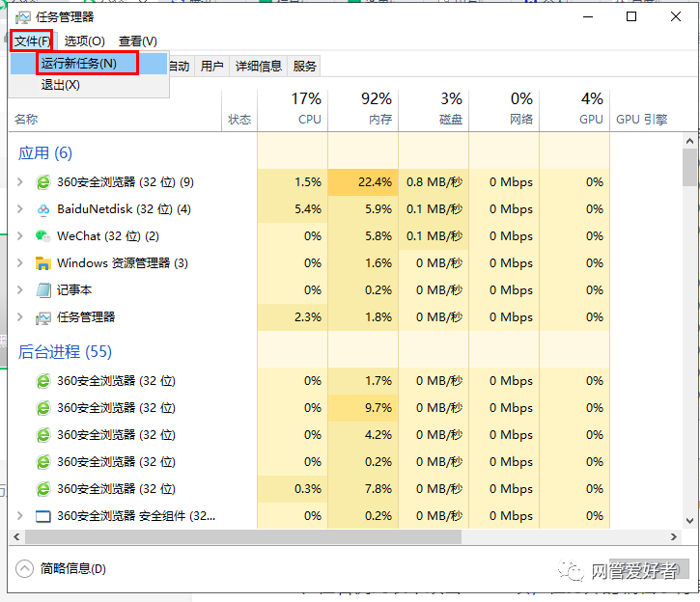Click the BaiduNetdisk app icon

pyautogui.click(x=43, y=209)
